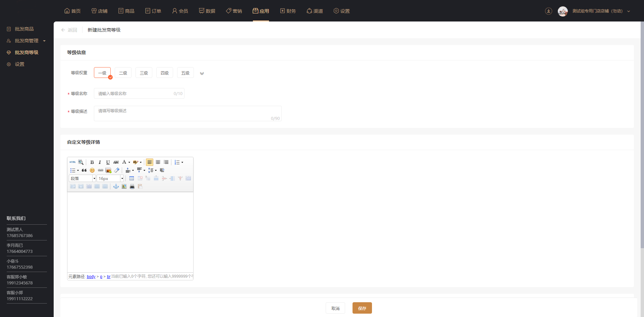Screen dimensions: 644x317
Task: Select the 一级 level weight
Action: (102, 73)
